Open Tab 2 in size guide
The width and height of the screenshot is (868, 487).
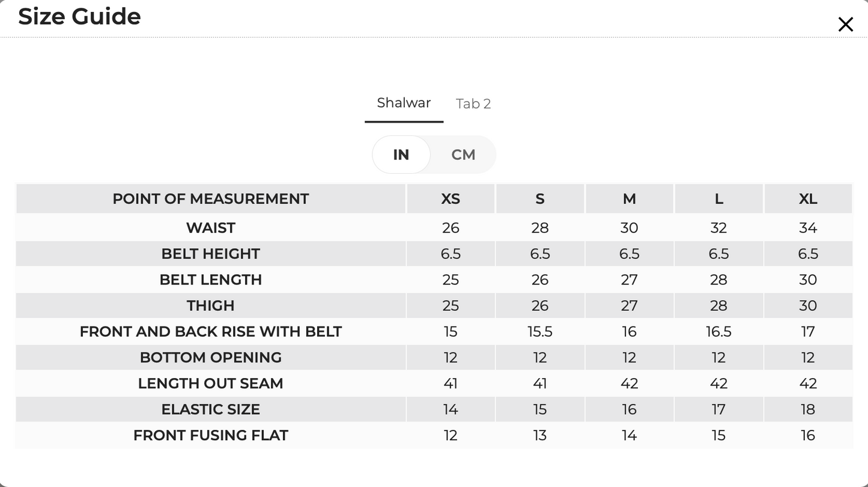coord(473,103)
